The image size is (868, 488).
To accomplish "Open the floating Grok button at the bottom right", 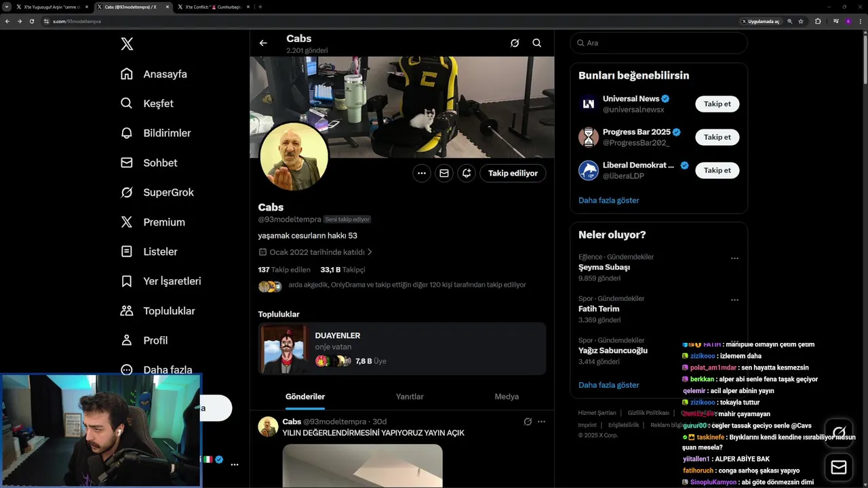I will (x=839, y=432).
